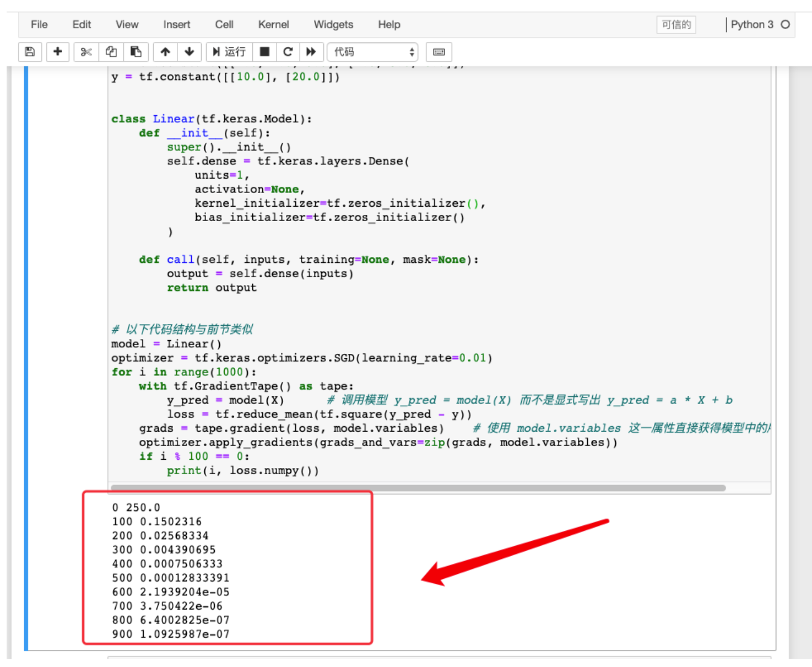Click the 'print(i, loss.numpy())' code line
The height and width of the screenshot is (667, 812).
(242, 471)
